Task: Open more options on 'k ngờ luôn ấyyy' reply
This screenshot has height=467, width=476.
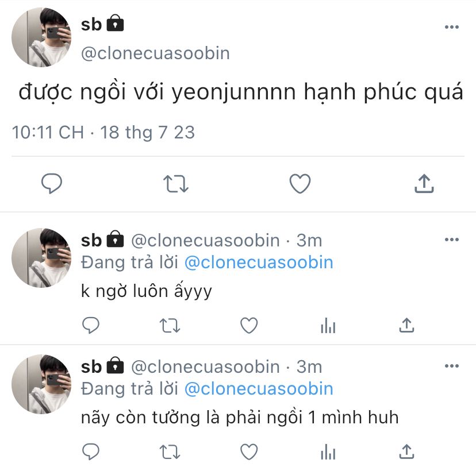Action: coord(451,240)
